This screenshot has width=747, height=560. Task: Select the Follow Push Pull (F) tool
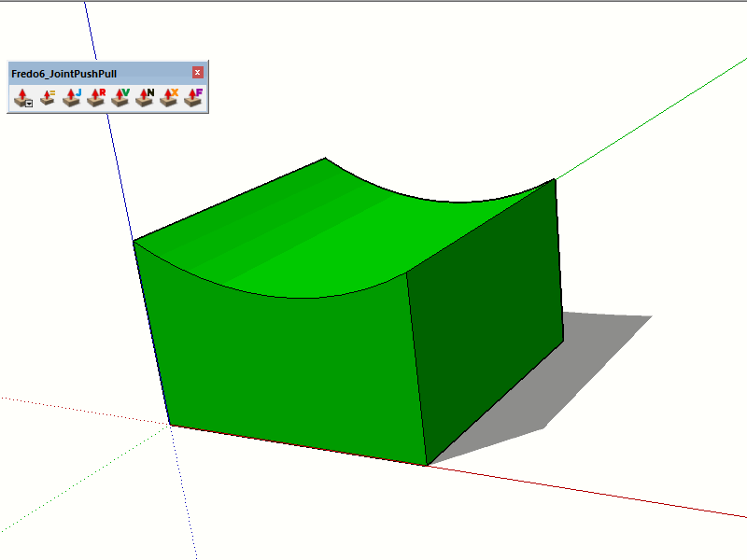pyautogui.click(x=193, y=97)
